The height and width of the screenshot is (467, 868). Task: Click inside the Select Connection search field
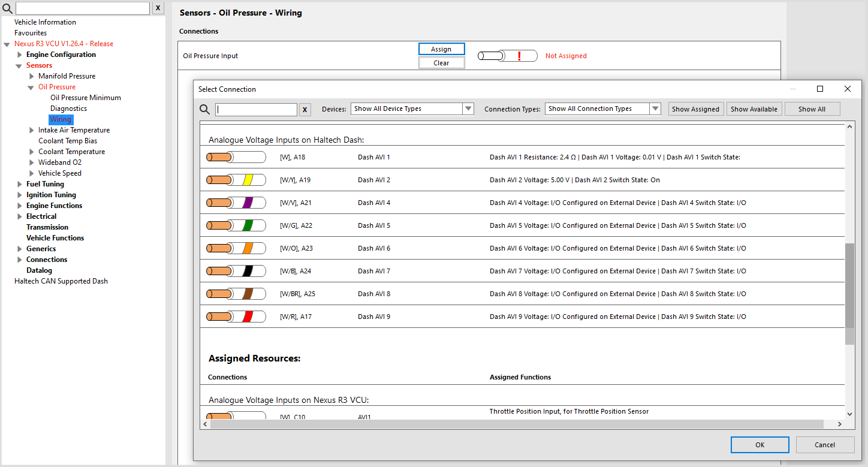(256, 110)
